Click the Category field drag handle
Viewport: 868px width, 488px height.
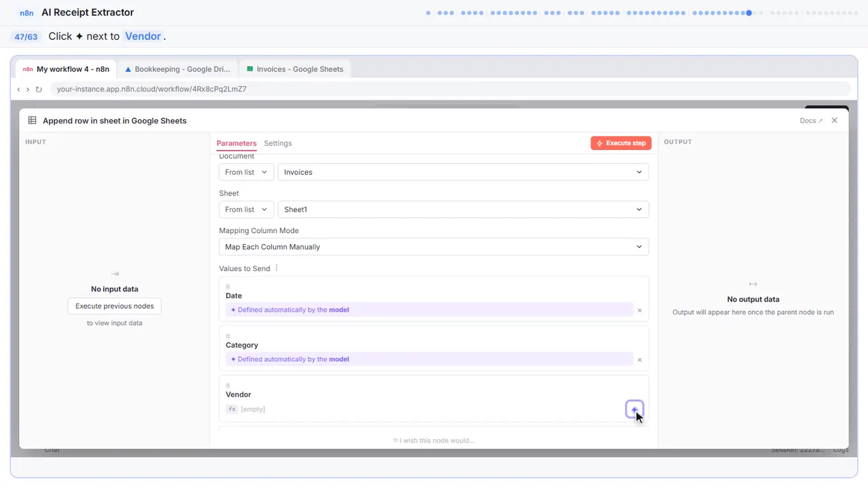coord(228,336)
